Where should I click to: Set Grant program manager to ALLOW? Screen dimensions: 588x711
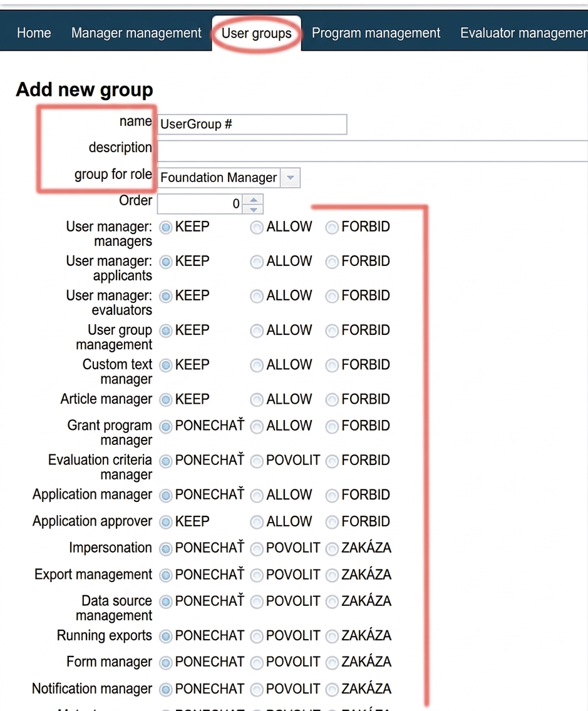(257, 426)
